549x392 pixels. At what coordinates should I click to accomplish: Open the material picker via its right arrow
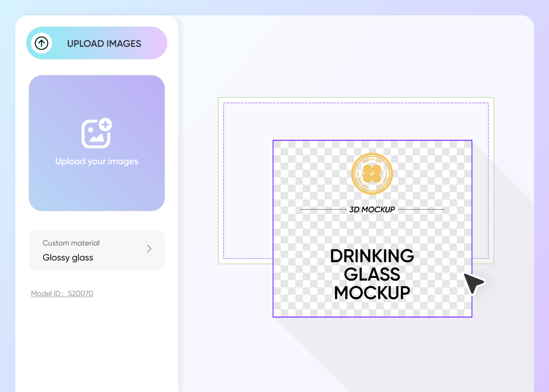click(149, 249)
